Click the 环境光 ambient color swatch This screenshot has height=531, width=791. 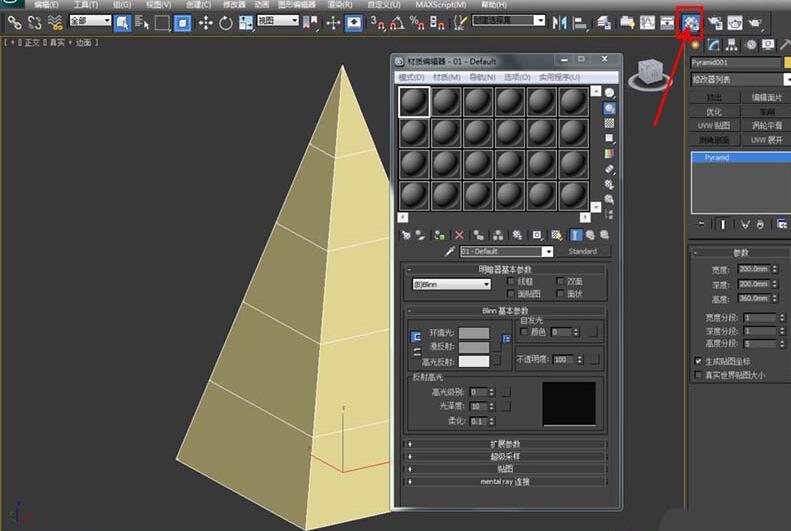point(474,333)
